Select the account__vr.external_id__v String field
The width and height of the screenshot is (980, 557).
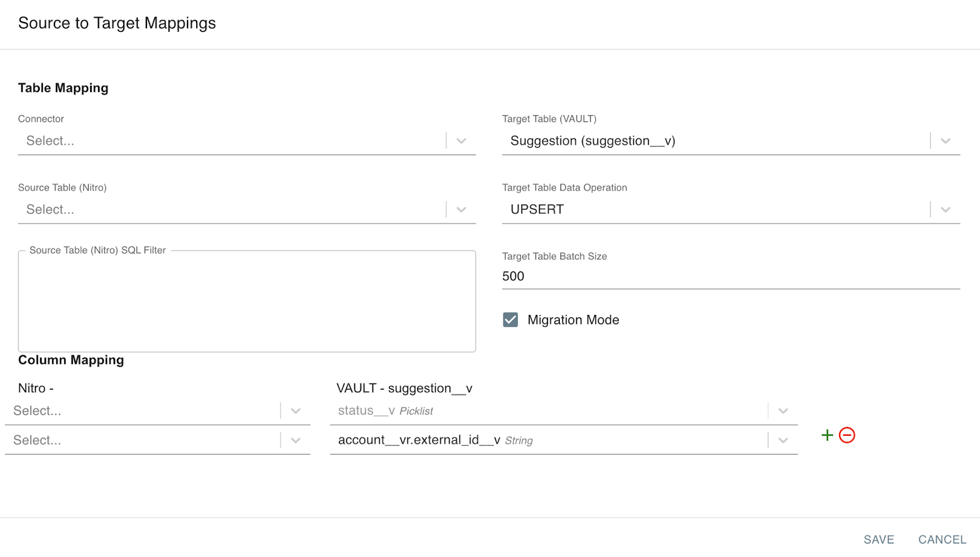(x=435, y=440)
